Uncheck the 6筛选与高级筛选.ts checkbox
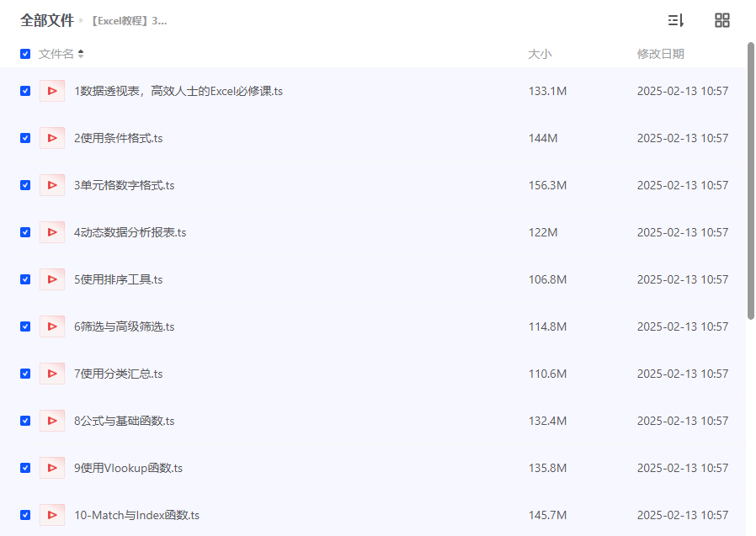Viewport: 756px width, 536px height. [x=25, y=326]
